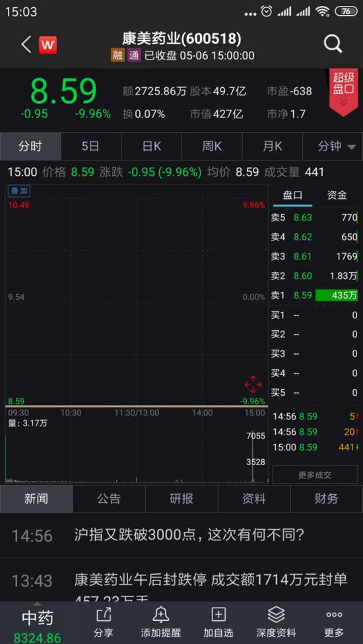The width and height of the screenshot is (363, 644).
Task: Tap the 叠加 overlay button
Action: point(18,191)
